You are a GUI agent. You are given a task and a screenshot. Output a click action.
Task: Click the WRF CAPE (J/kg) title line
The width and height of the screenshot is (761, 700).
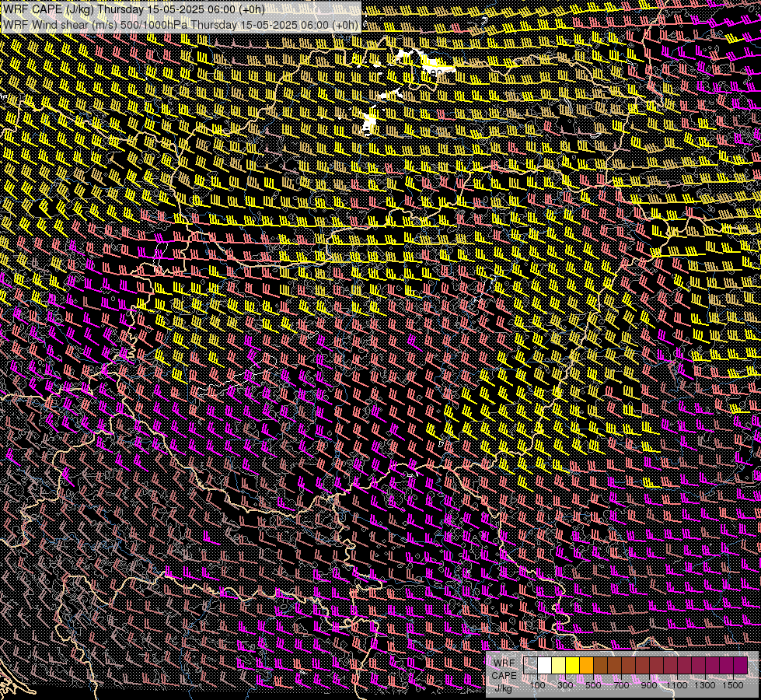(x=134, y=9)
